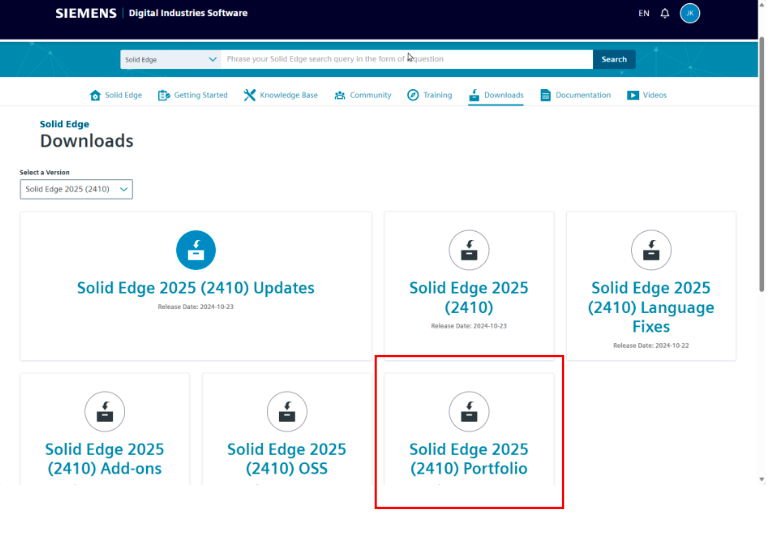Click the Updates release date 2024-10-23 text

click(x=196, y=307)
